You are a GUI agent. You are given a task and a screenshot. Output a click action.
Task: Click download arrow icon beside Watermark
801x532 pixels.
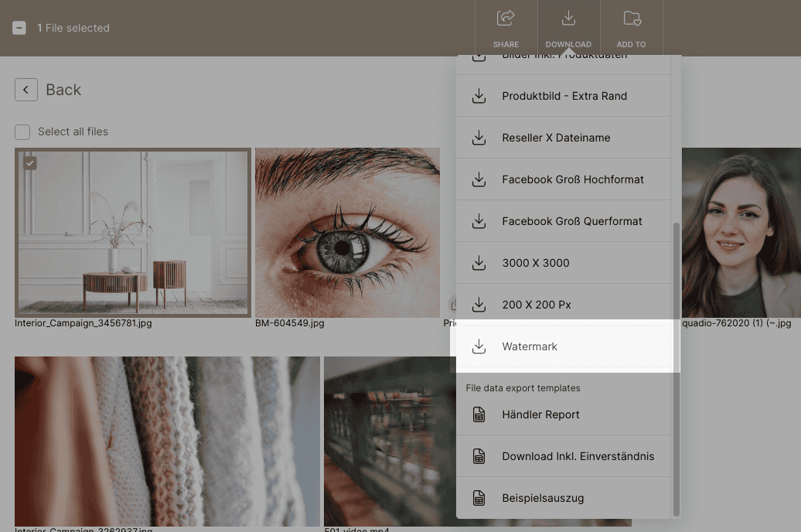point(479,346)
